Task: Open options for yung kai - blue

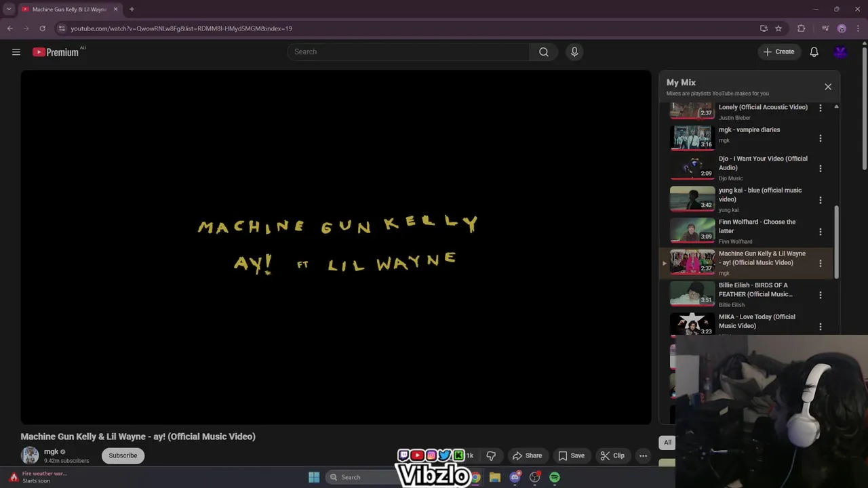Action: pos(821,201)
